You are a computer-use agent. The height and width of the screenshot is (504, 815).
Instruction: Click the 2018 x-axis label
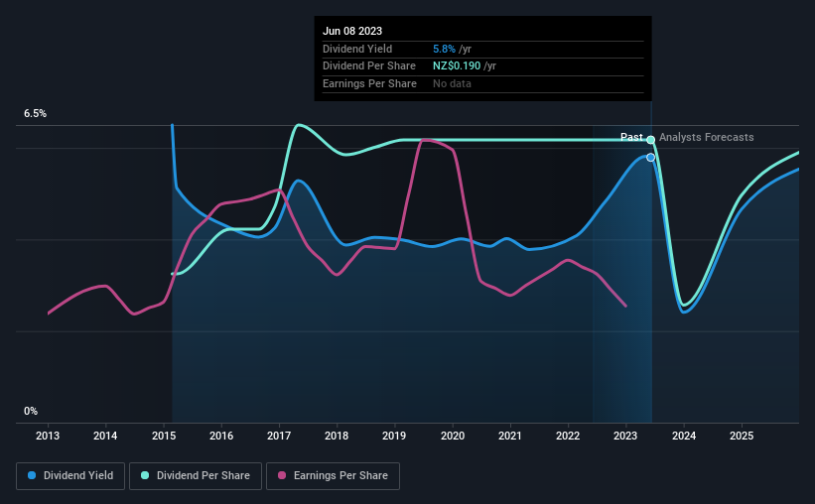tap(337, 436)
